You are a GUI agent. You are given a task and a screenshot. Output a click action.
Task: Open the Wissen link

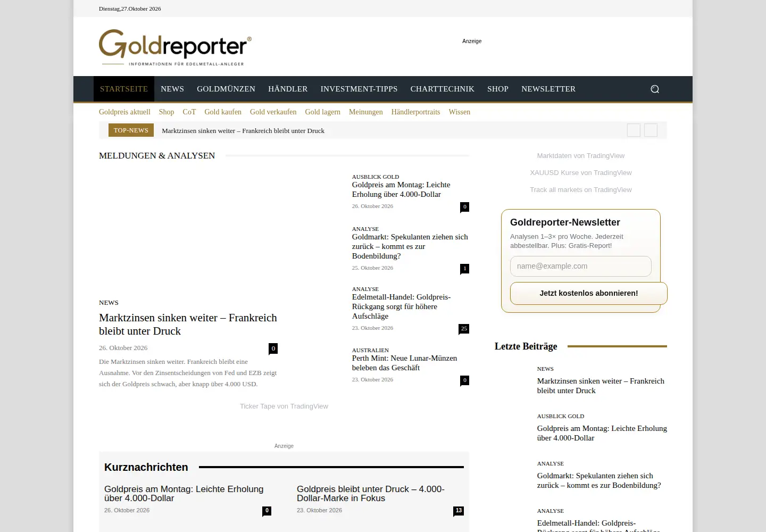(x=460, y=112)
